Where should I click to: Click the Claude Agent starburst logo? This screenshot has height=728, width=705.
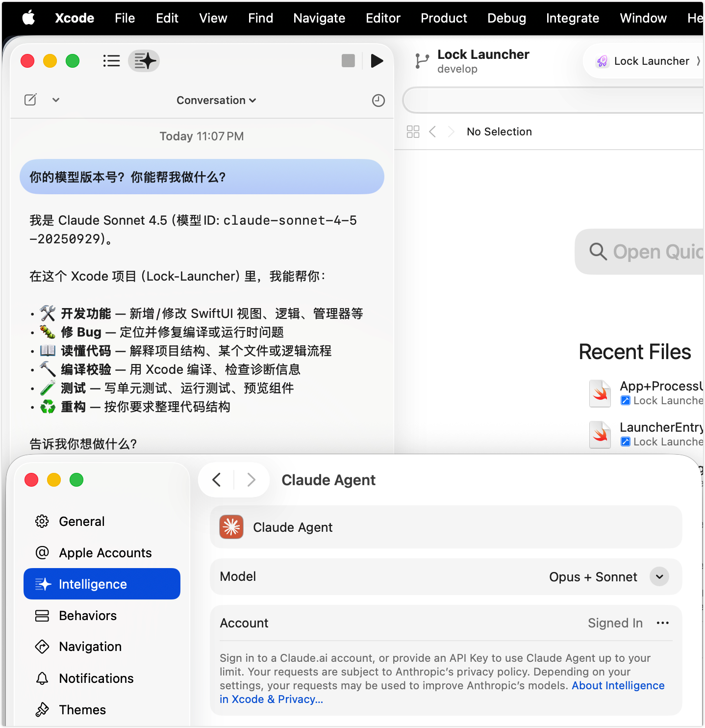click(x=231, y=527)
